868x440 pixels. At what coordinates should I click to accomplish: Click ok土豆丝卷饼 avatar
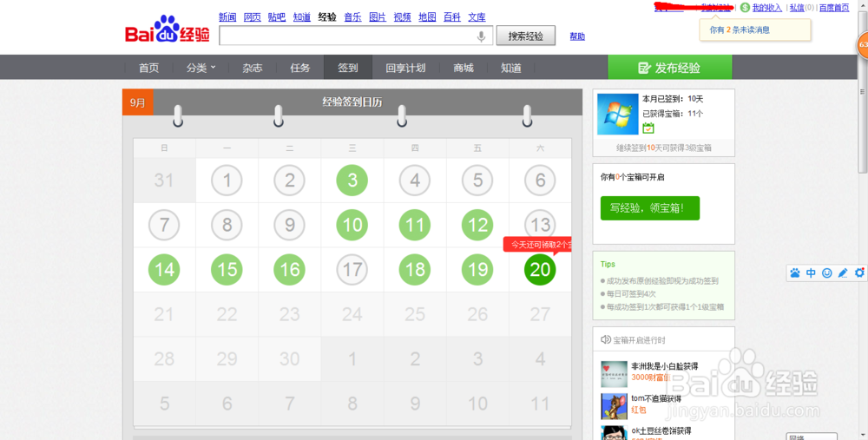[614, 433]
